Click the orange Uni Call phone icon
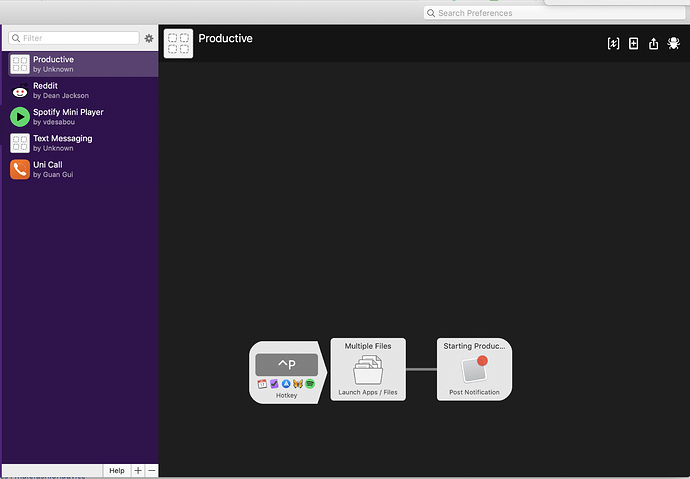Screen dimensions: 690x479 (20, 170)
